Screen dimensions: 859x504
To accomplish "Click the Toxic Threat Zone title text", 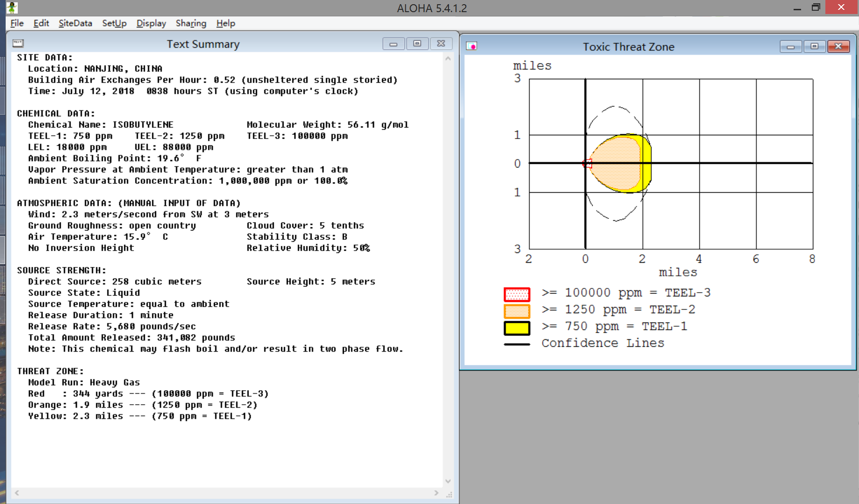I will tap(629, 47).
